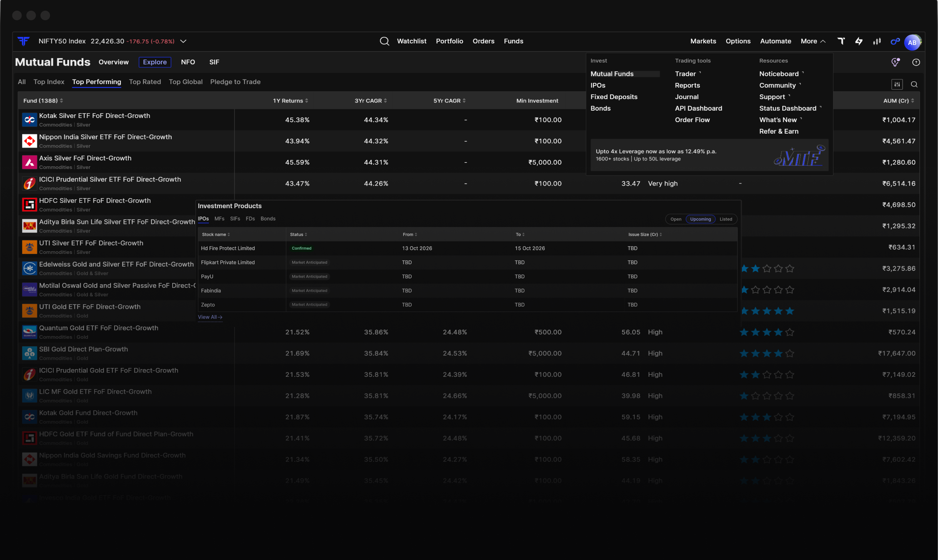Open the candlestick chart icon in header

click(x=877, y=41)
